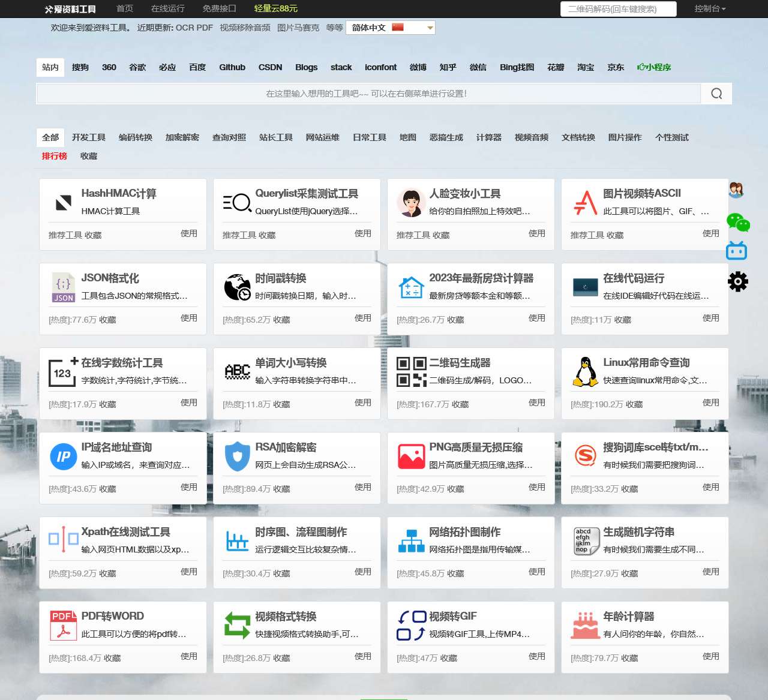The height and width of the screenshot is (700, 768).
Task: Click the QR code generator icon
Action: pyautogui.click(x=411, y=372)
